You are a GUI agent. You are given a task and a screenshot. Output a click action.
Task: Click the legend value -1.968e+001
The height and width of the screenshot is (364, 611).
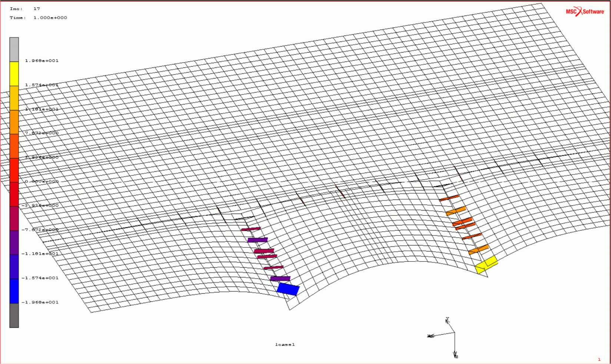point(40,302)
